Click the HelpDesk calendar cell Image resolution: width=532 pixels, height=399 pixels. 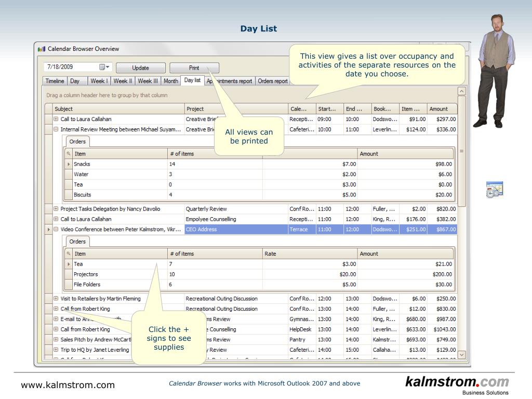pyautogui.click(x=302, y=329)
